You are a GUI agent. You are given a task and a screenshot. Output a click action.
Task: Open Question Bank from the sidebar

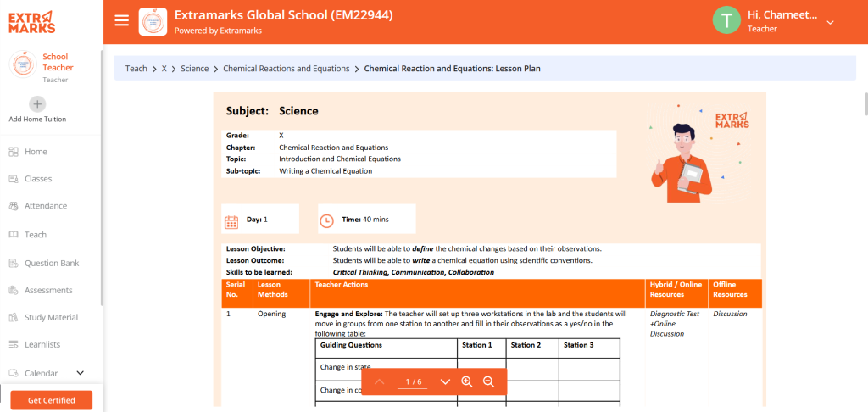tap(52, 263)
